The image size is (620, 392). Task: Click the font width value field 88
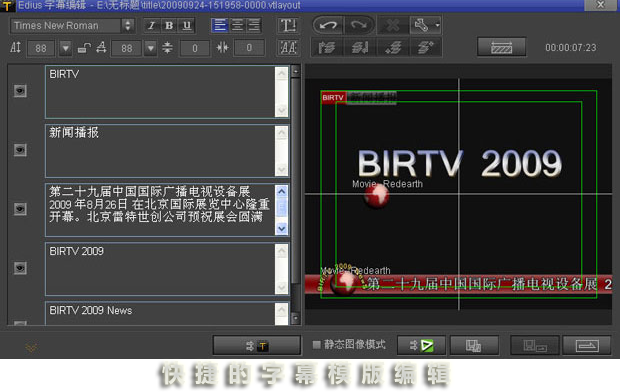(x=127, y=48)
